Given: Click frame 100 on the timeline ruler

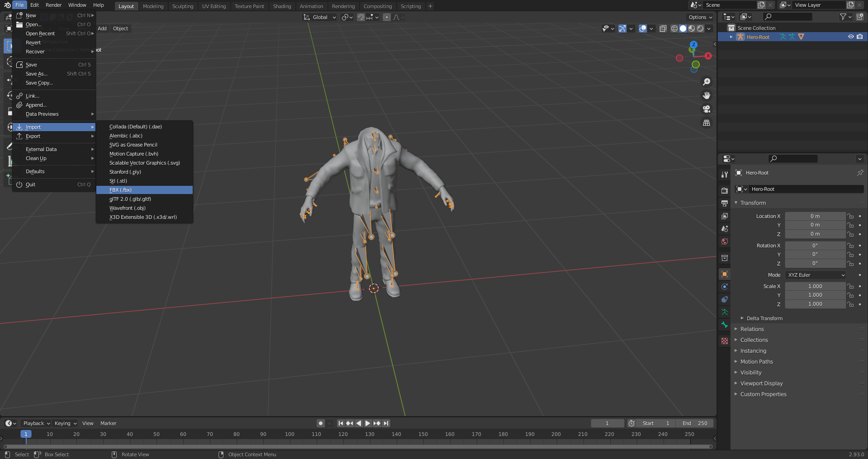Looking at the screenshot, I should click(289, 434).
